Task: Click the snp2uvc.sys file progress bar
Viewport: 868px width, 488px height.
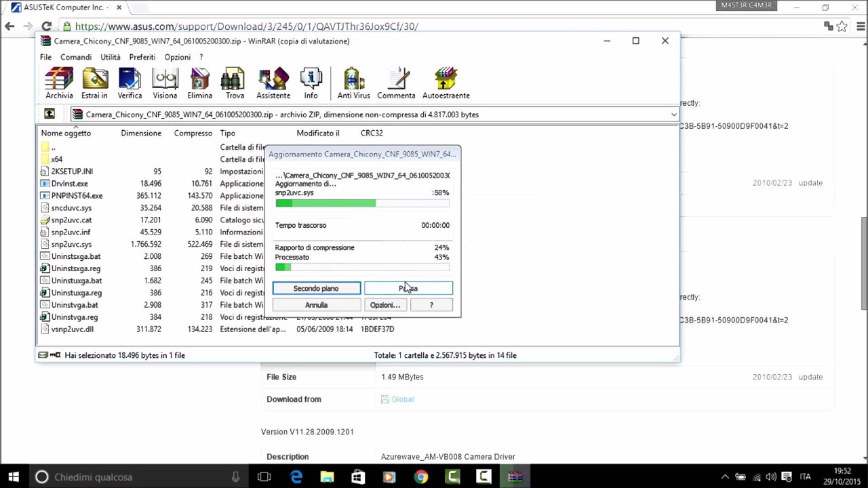Action: coord(361,203)
